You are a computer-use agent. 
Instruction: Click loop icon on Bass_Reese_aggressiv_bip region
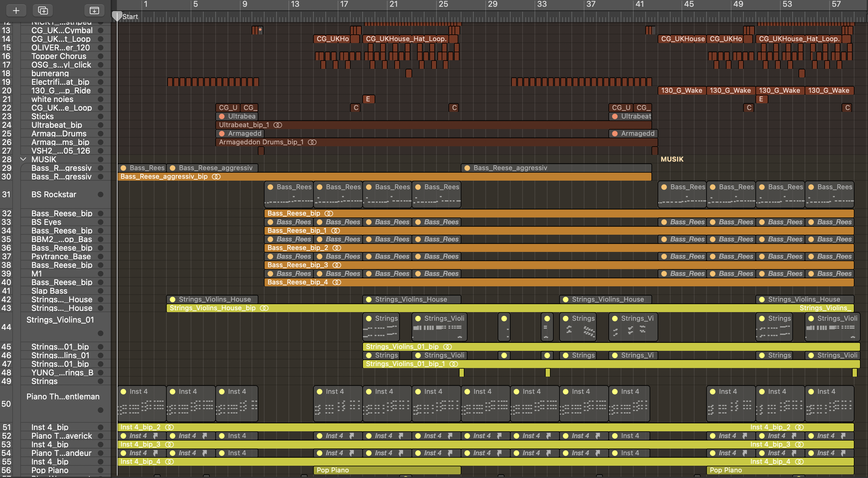[x=216, y=177]
